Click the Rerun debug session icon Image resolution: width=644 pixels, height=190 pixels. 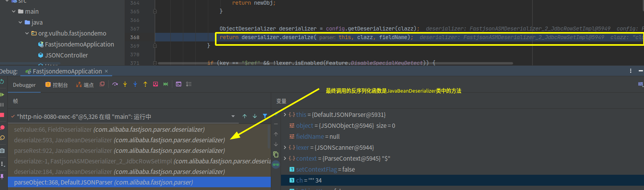(2, 82)
